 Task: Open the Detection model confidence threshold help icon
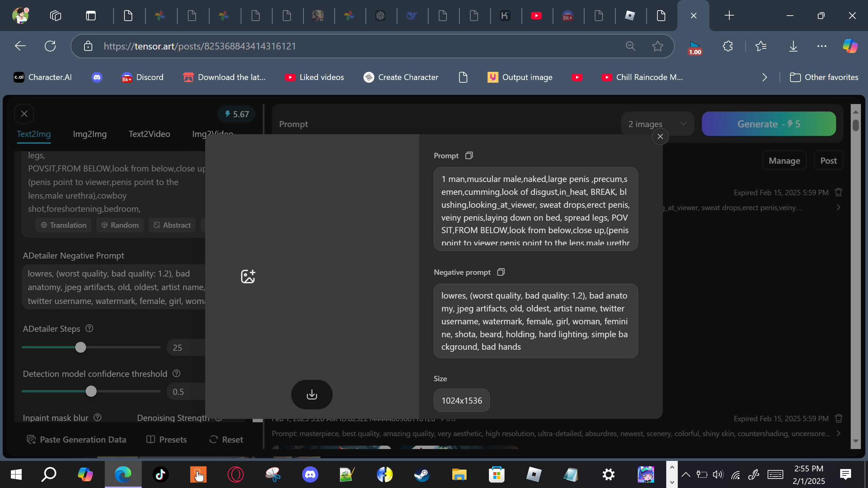click(x=176, y=373)
